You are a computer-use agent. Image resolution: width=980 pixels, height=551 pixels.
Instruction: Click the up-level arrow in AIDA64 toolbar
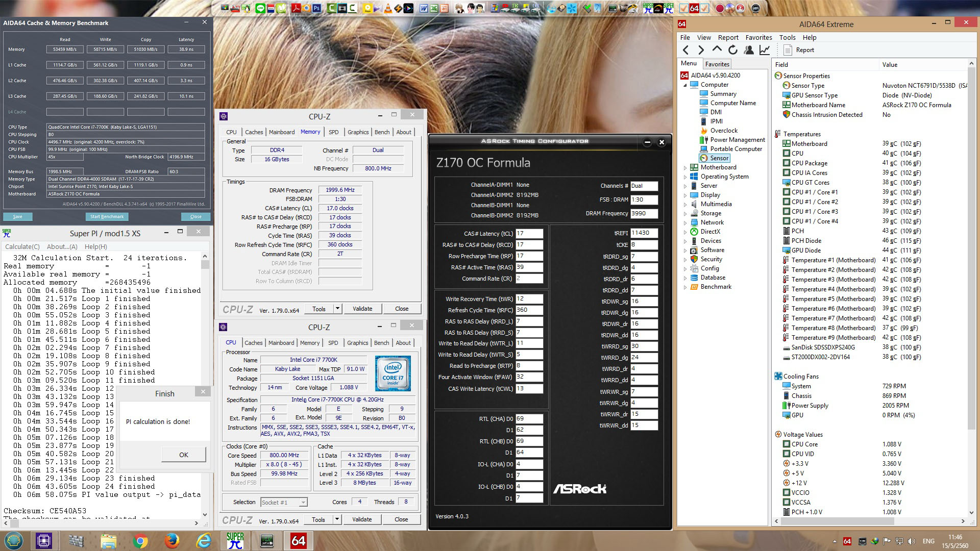(717, 49)
